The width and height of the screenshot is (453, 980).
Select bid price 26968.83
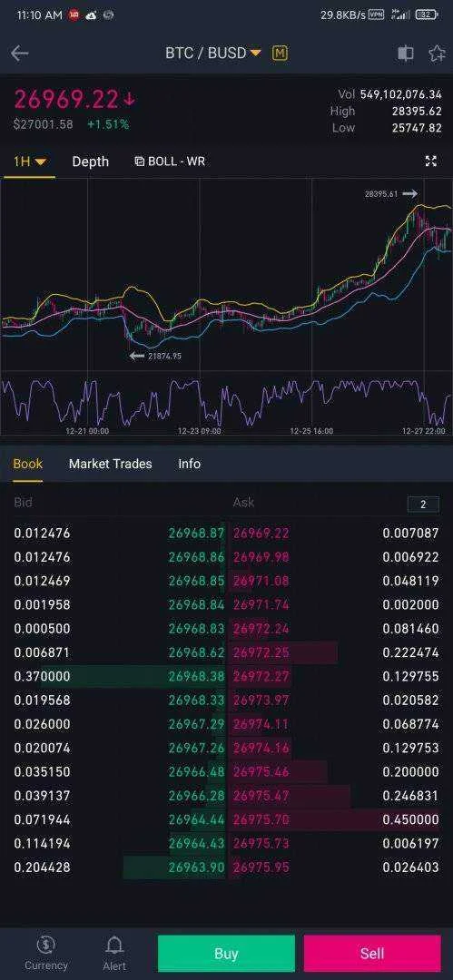pyautogui.click(x=196, y=628)
